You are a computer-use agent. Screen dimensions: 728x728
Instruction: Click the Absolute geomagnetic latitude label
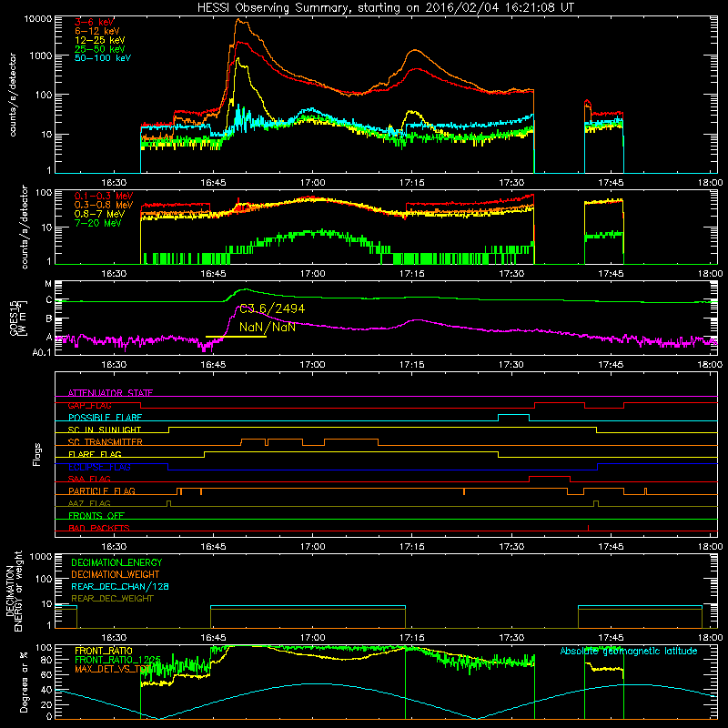coord(629,652)
